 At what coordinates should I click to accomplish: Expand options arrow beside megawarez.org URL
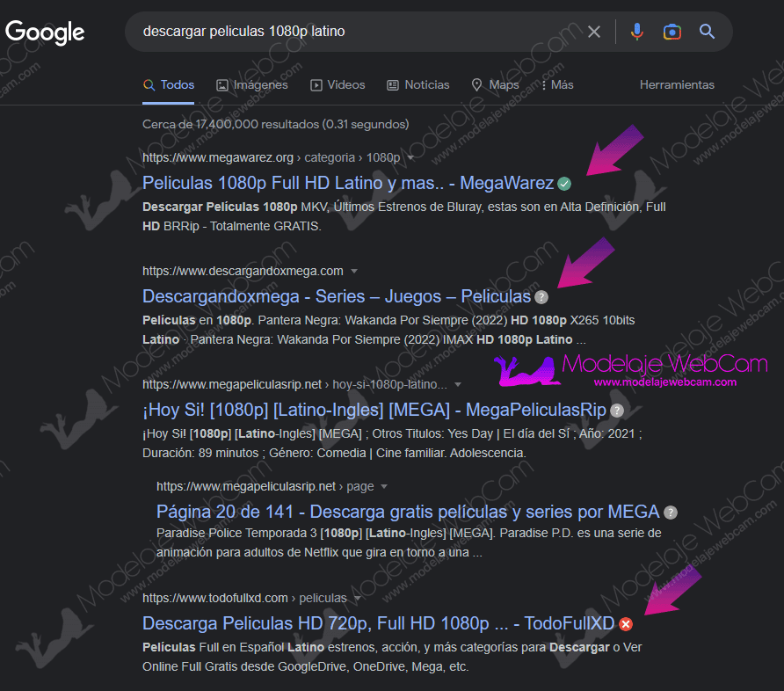coord(410,157)
